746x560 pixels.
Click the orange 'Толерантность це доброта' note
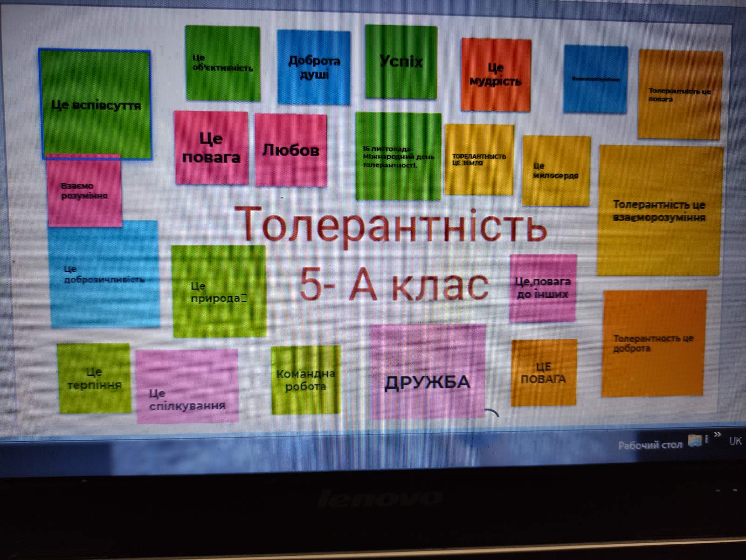[654, 343]
